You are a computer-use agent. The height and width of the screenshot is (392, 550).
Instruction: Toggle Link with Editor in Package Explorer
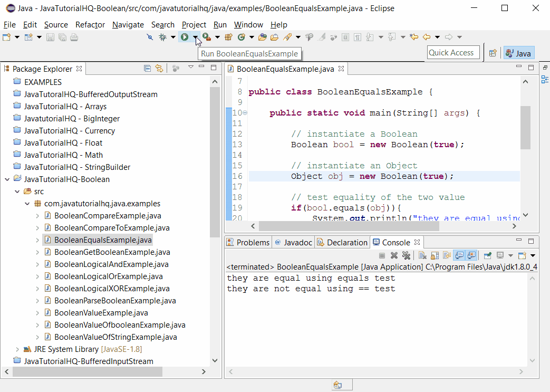tap(159, 69)
